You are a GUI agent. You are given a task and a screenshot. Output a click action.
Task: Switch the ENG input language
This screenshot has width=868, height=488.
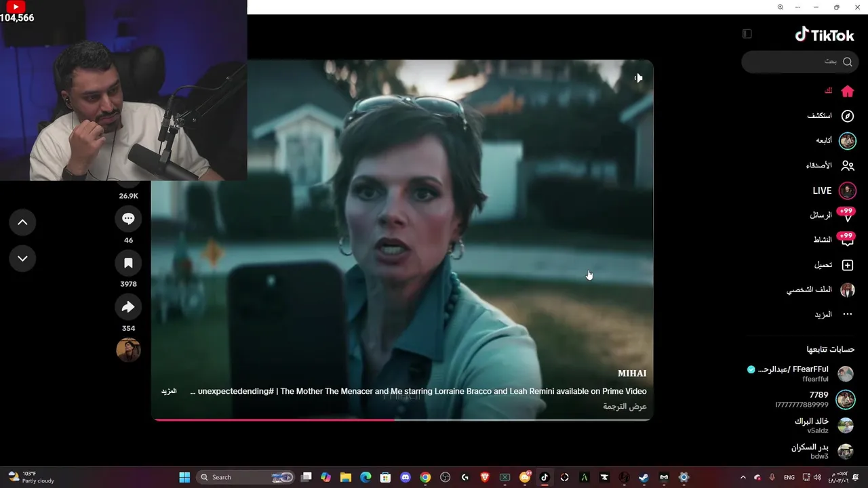click(x=789, y=477)
